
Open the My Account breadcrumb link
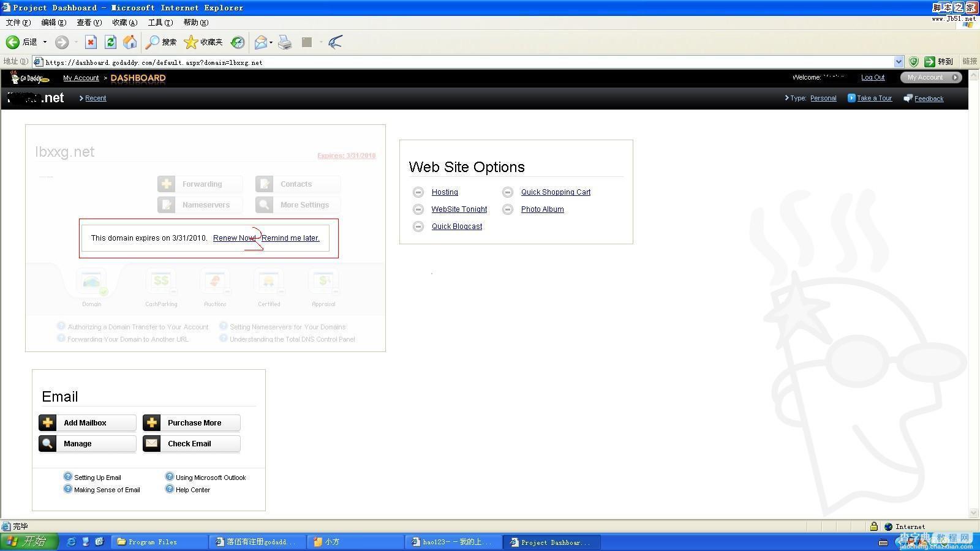81,78
